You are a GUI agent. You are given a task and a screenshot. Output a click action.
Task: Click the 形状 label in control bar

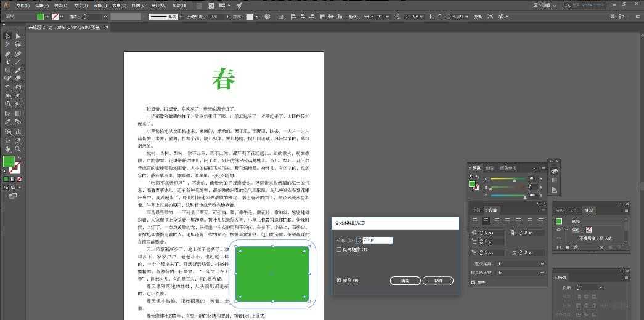pos(353,17)
